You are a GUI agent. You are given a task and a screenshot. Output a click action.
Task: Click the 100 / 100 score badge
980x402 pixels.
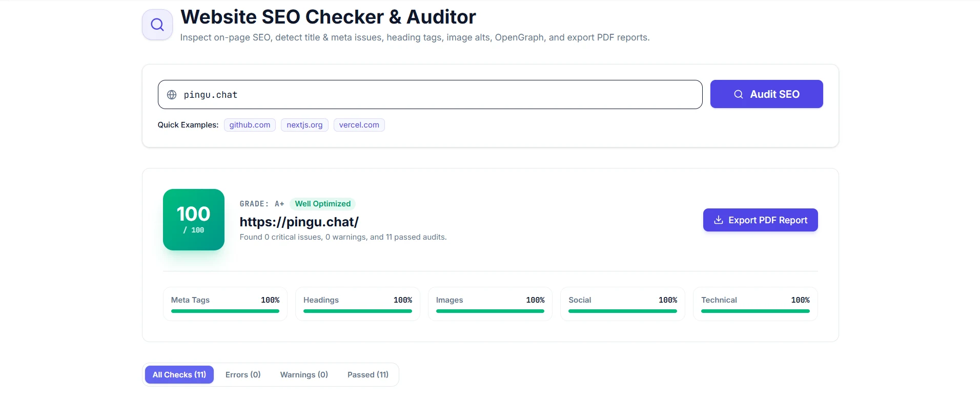tap(194, 220)
